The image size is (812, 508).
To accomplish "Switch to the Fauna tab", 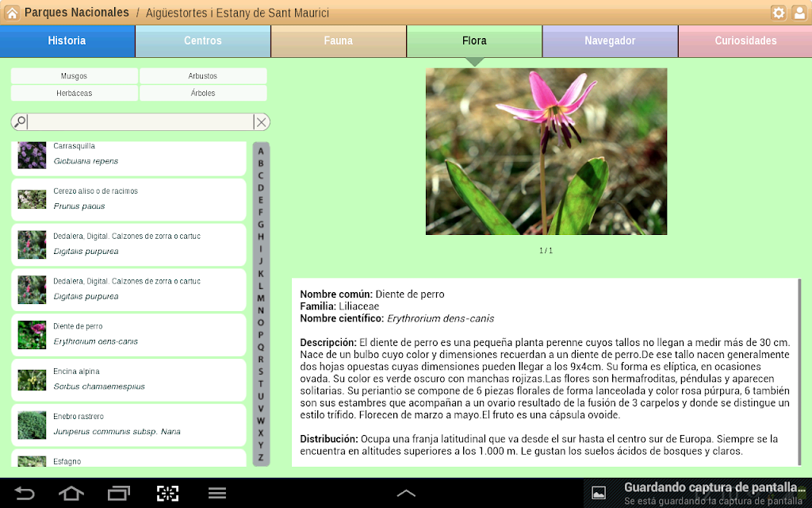I will pos(338,41).
